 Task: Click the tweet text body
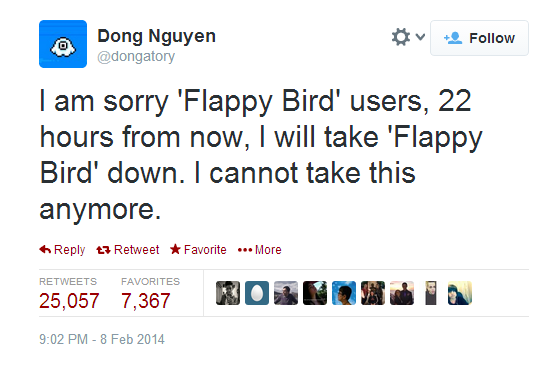click(261, 155)
